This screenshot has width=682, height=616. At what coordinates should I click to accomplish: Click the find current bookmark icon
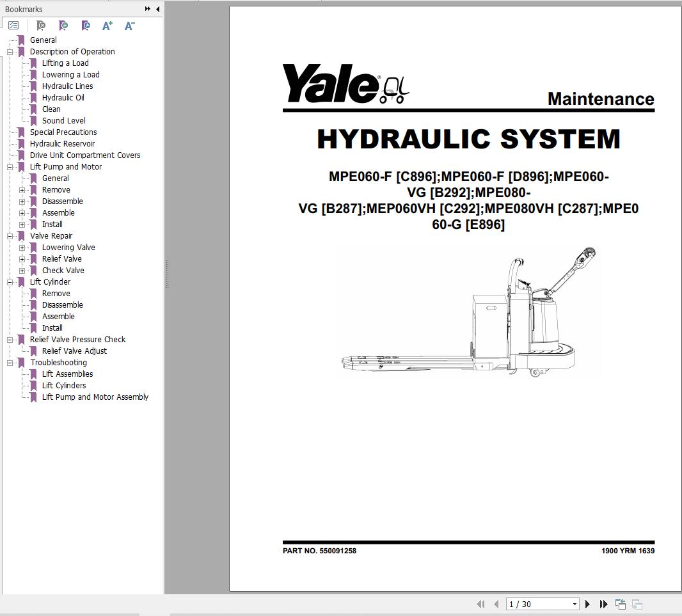pos(86,26)
